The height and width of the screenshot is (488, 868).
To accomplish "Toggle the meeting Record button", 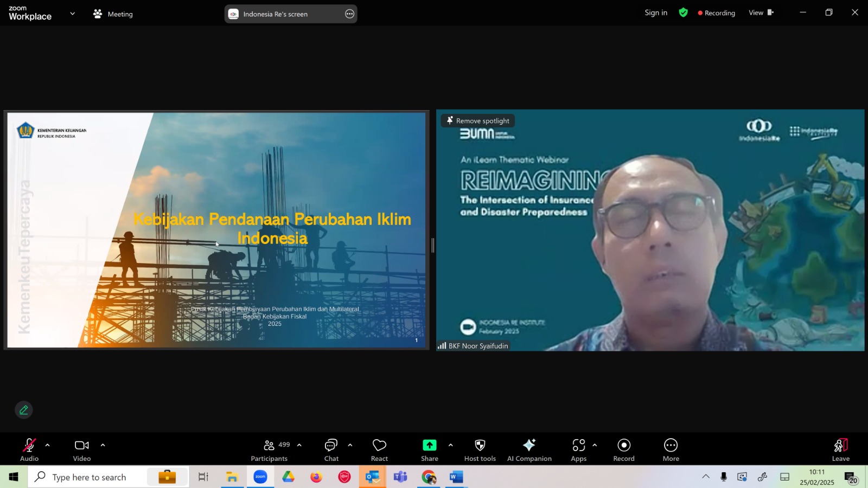I will [624, 450].
